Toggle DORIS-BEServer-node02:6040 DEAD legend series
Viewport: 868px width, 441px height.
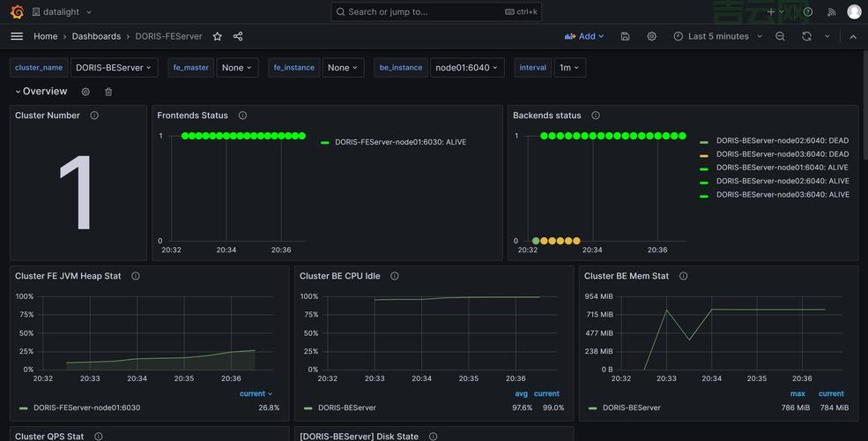point(782,141)
